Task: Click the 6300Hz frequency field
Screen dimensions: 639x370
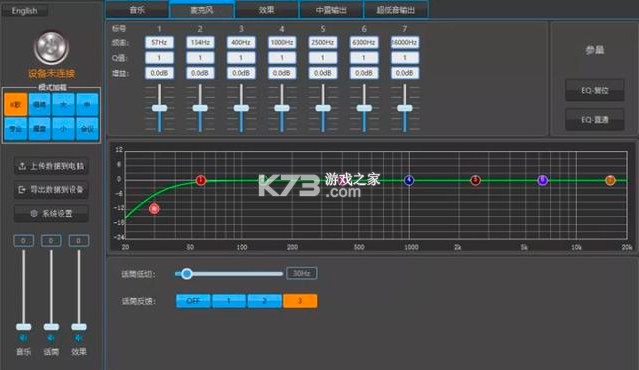Action: point(364,42)
